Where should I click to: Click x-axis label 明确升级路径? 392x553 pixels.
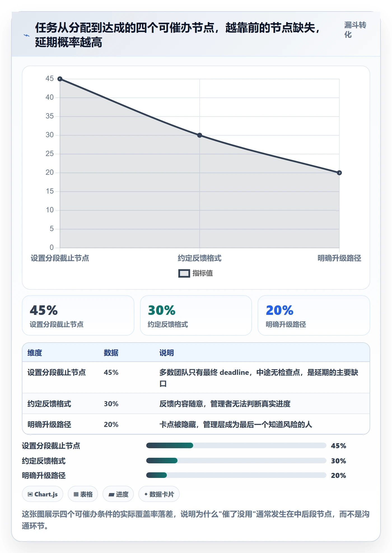point(339,258)
